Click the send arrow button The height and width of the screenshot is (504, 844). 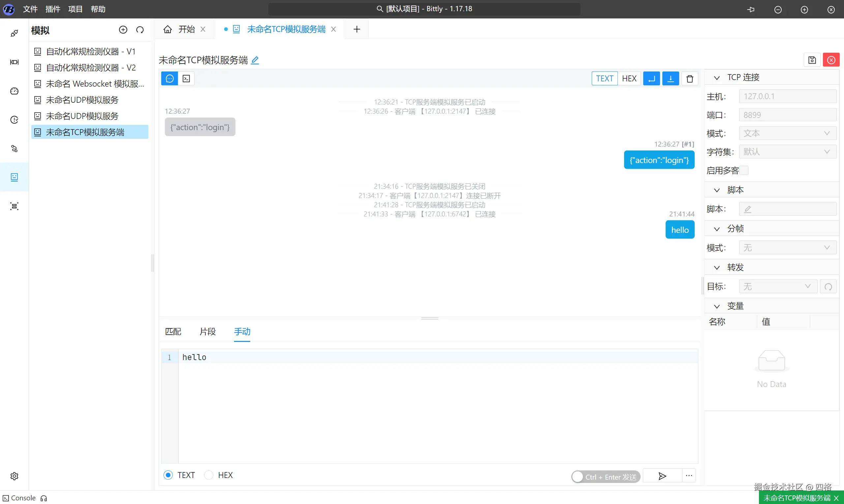662,476
